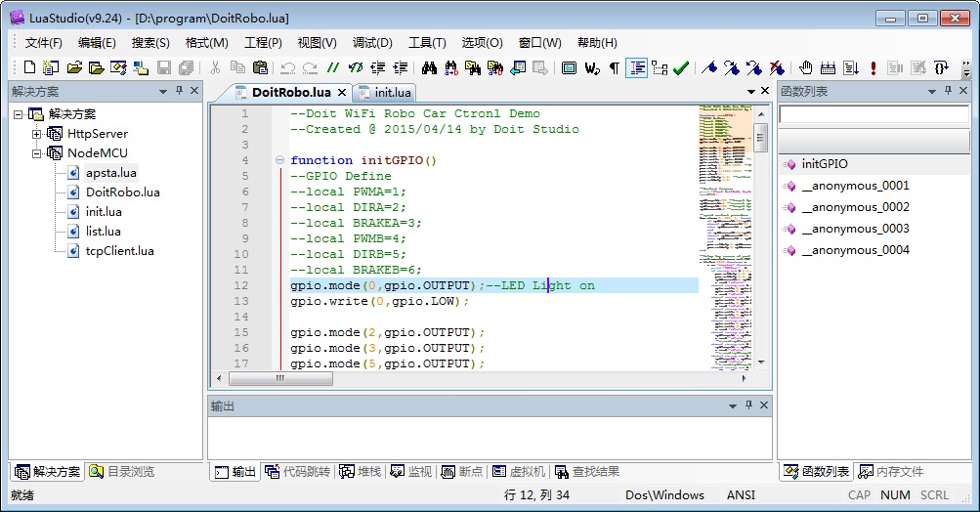Collapse the NodeMCU project node
The image size is (980, 512).
click(x=37, y=153)
